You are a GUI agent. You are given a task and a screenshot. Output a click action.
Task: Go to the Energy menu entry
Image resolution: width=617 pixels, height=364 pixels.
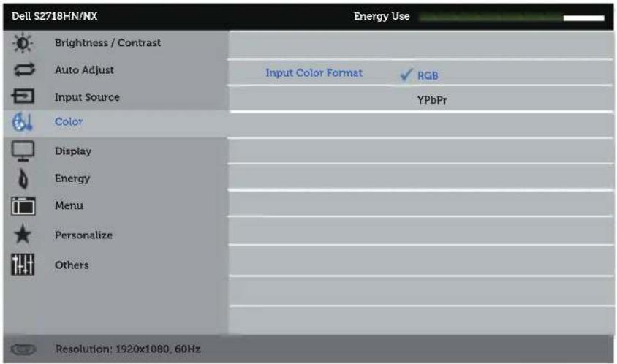click(x=72, y=178)
